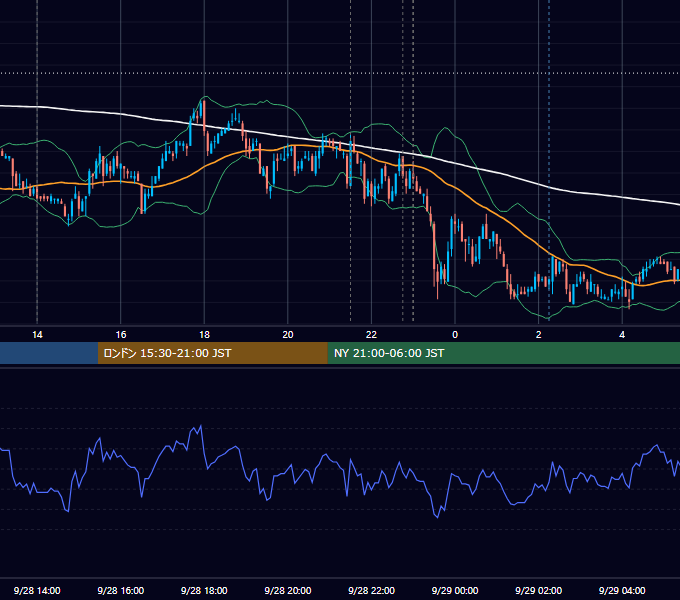Click the NY 21:00-06:00 JST session bar
The width and height of the screenshot is (680, 600).
click(503, 353)
